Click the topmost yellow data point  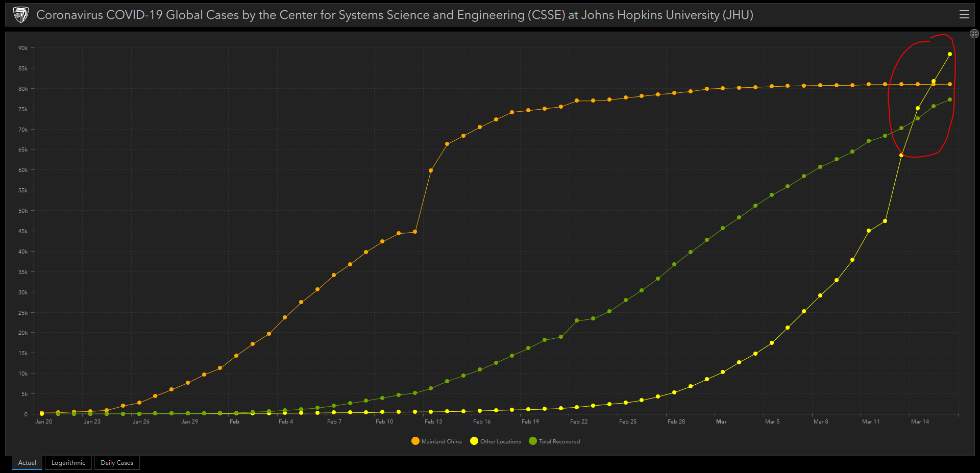click(950, 54)
